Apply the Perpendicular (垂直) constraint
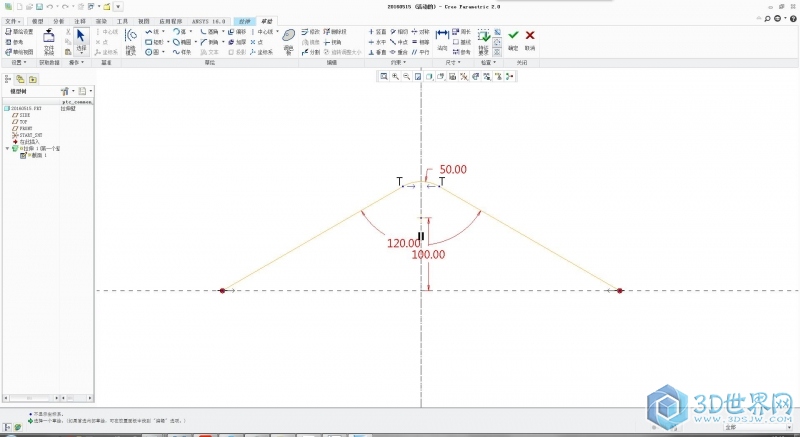 (378, 52)
